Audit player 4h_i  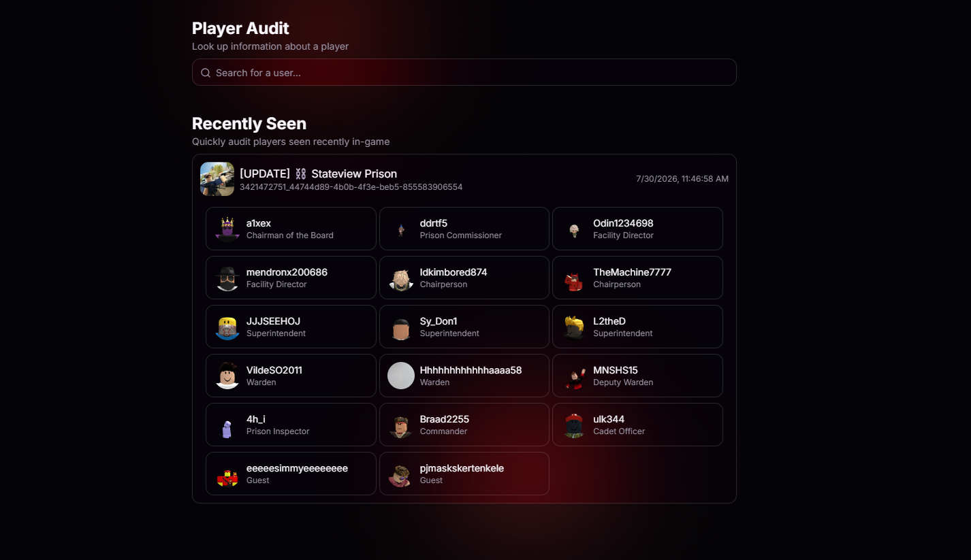(291, 425)
